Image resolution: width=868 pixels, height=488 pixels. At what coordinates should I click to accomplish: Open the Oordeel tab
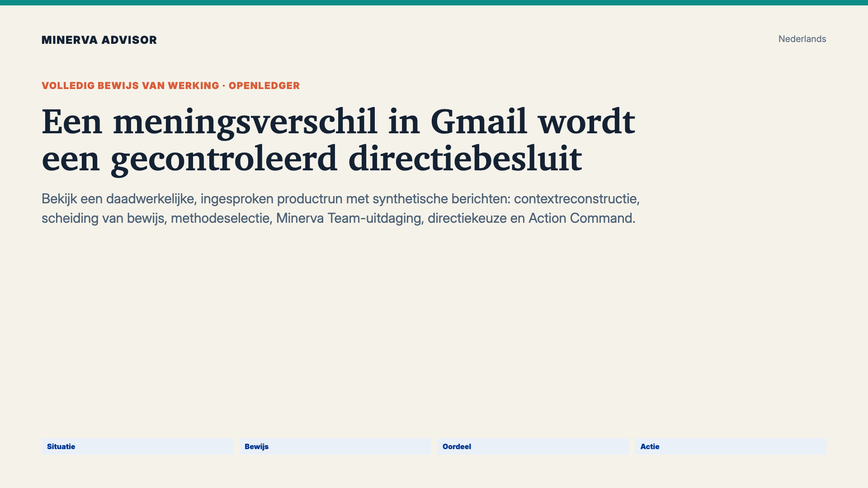(x=533, y=446)
